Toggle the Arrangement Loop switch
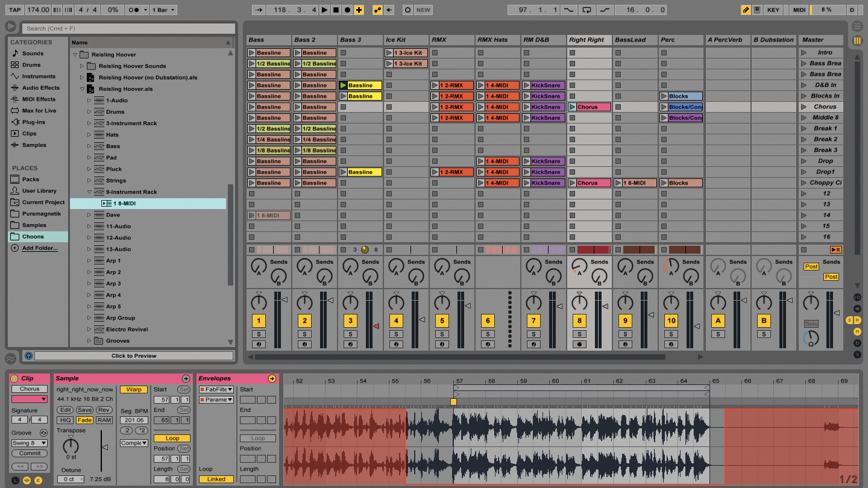Image resolution: width=868 pixels, height=488 pixels. pyautogui.click(x=587, y=10)
